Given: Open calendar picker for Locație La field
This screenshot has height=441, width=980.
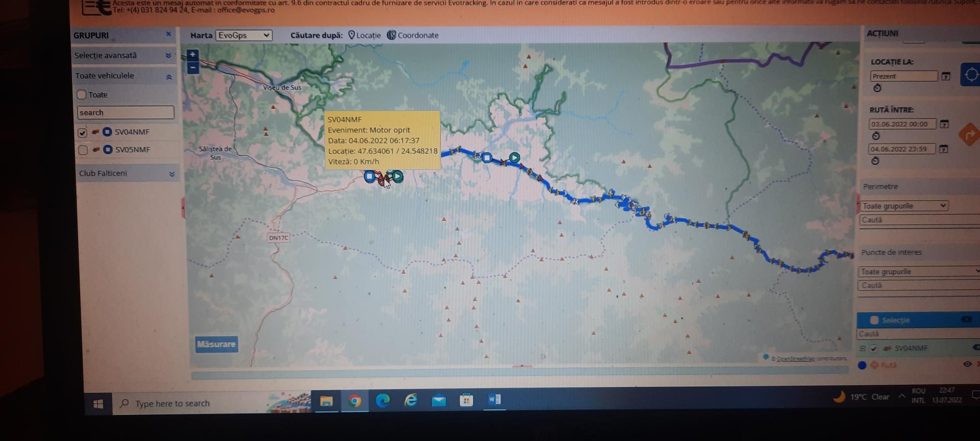Looking at the screenshot, I should pyautogui.click(x=945, y=77).
